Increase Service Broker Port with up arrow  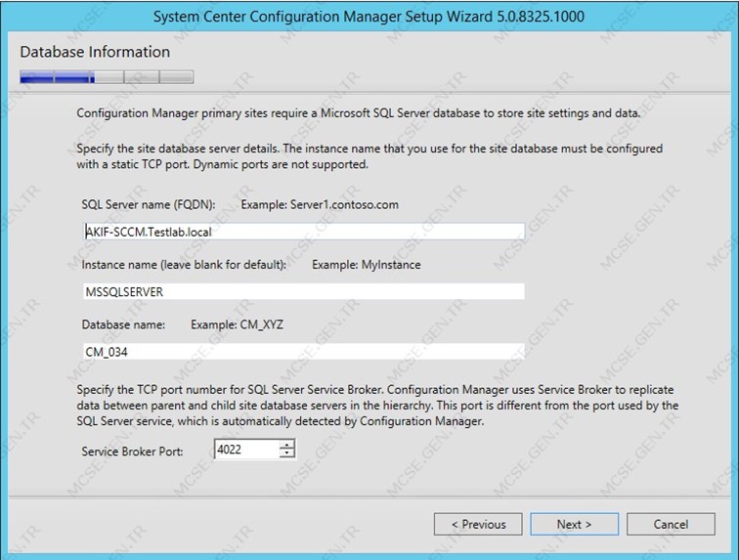pos(286,445)
